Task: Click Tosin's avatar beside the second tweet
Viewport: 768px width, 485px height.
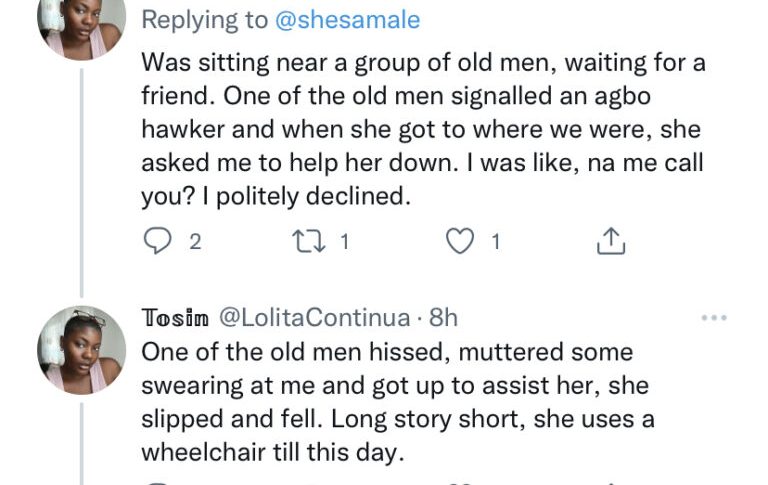Action: tap(82, 350)
